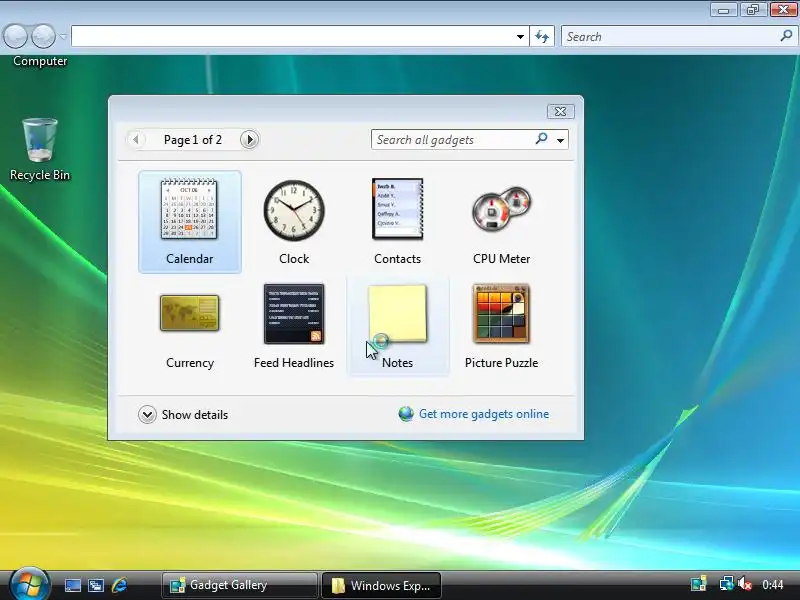The height and width of the screenshot is (600, 800).
Task: Open Explorer recent pages dropdown
Action: [63, 36]
